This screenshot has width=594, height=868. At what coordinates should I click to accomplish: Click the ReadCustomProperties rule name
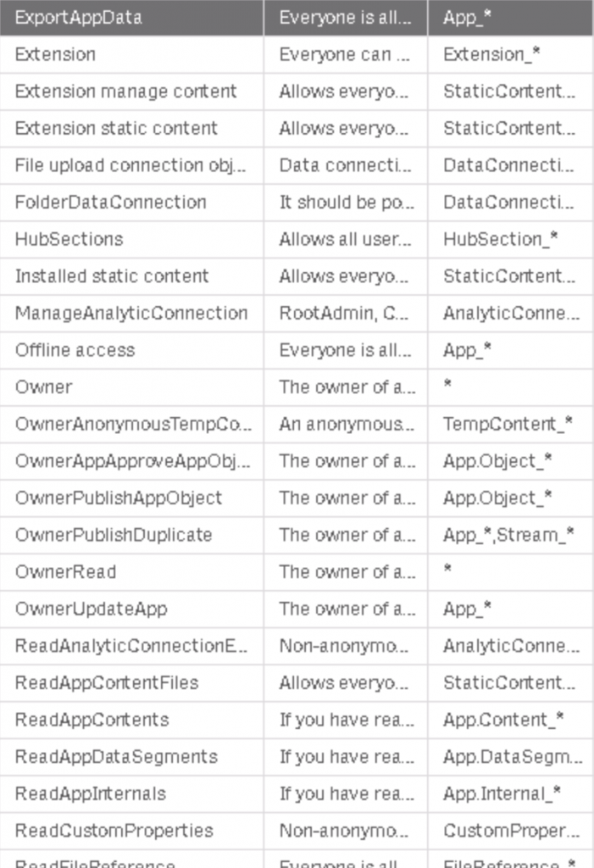(114, 830)
